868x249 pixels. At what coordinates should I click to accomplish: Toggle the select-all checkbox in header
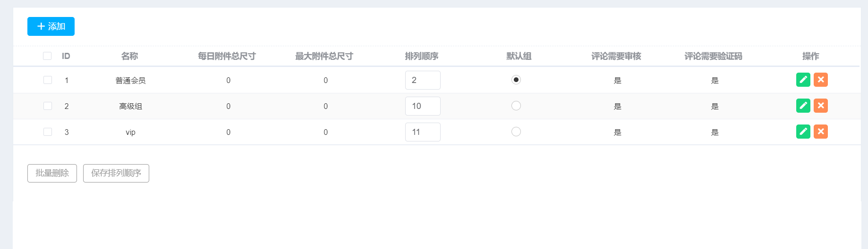pos(47,56)
